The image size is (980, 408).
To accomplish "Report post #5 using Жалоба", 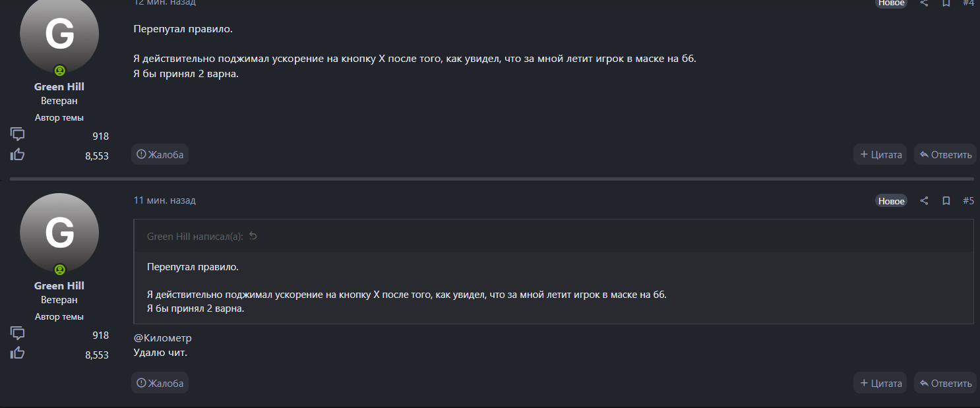I will pos(160,383).
